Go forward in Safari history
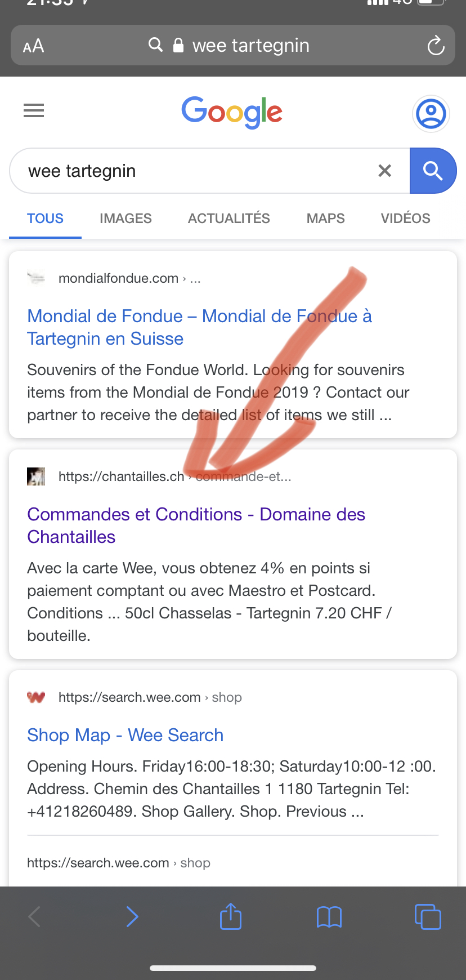 [x=132, y=917]
